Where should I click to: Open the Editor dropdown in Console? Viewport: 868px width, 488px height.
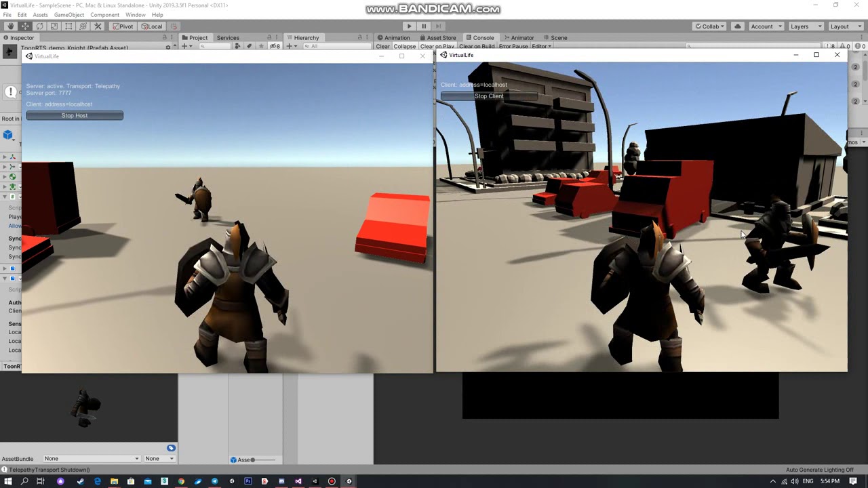[541, 46]
